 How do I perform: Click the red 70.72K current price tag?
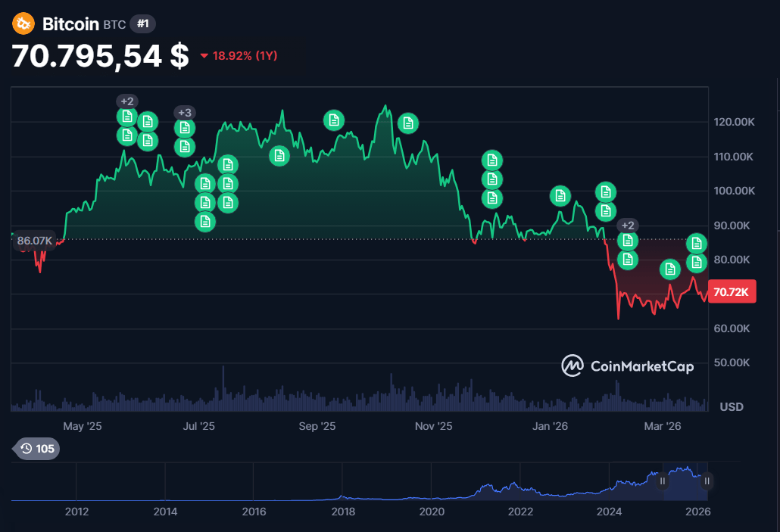click(732, 292)
